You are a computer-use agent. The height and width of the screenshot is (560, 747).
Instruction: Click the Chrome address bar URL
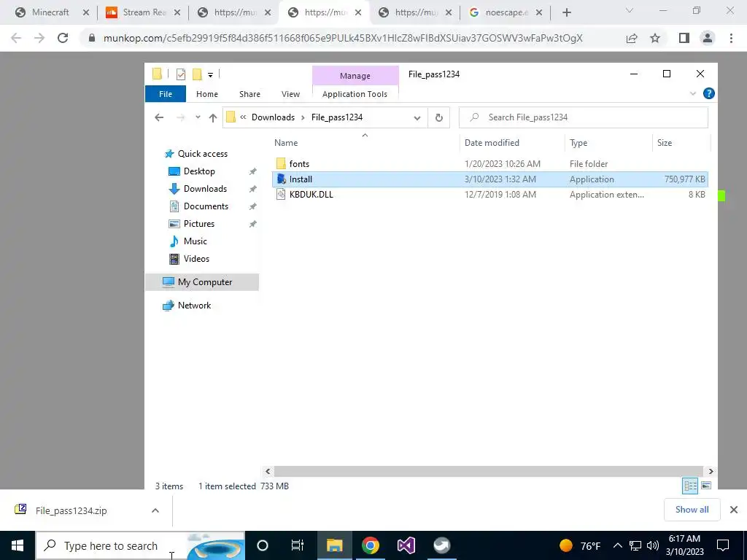tap(343, 38)
